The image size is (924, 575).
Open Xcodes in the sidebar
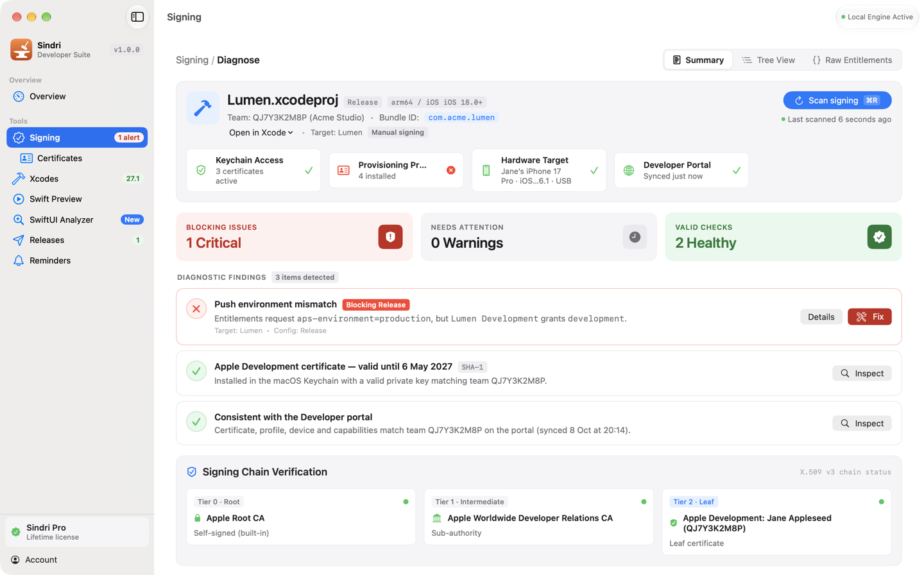77,178
